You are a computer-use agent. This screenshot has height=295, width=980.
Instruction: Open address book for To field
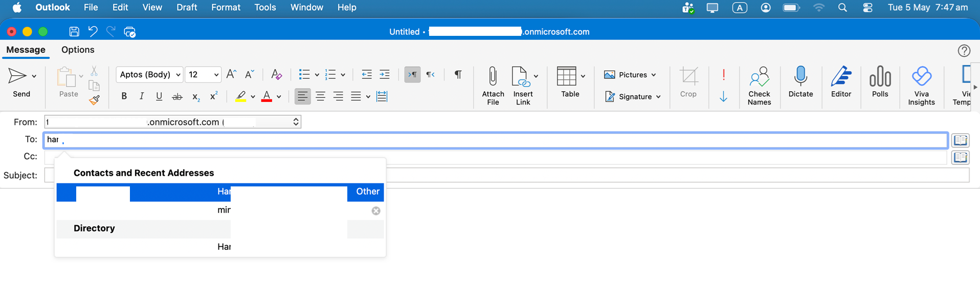961,140
